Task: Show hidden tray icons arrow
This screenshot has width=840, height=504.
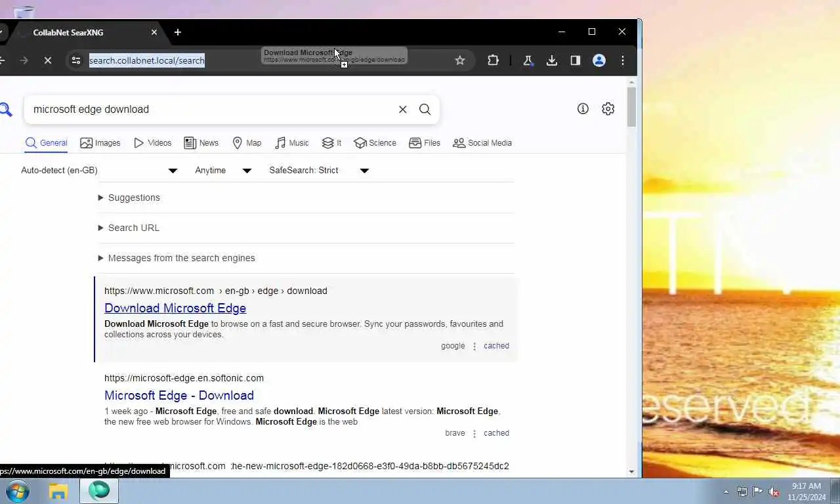Action: [726, 492]
